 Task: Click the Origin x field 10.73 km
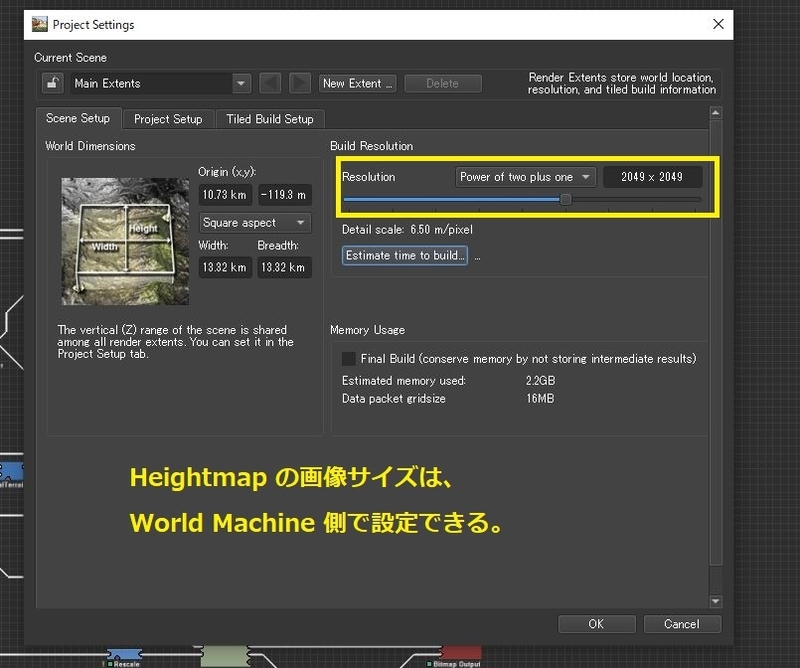click(x=224, y=194)
